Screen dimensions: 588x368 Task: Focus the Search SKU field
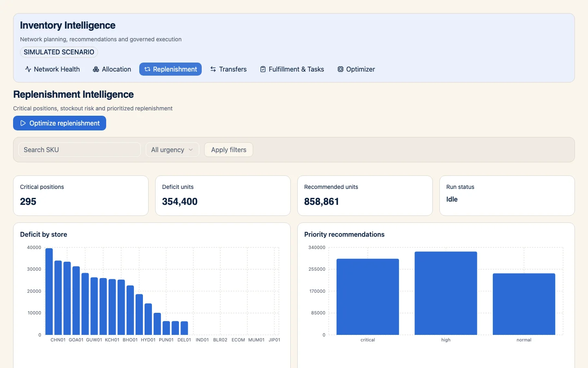coord(80,150)
